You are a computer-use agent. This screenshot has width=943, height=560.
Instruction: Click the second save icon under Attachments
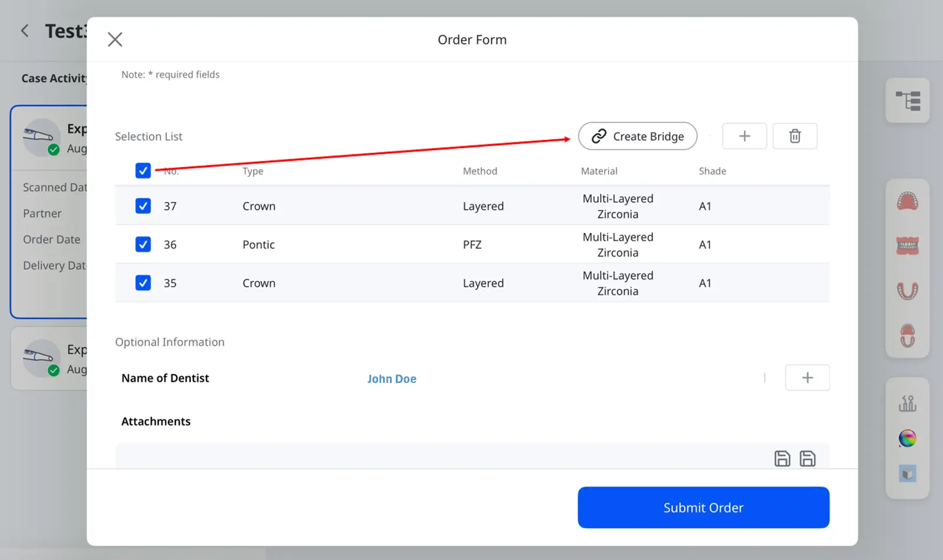click(807, 458)
